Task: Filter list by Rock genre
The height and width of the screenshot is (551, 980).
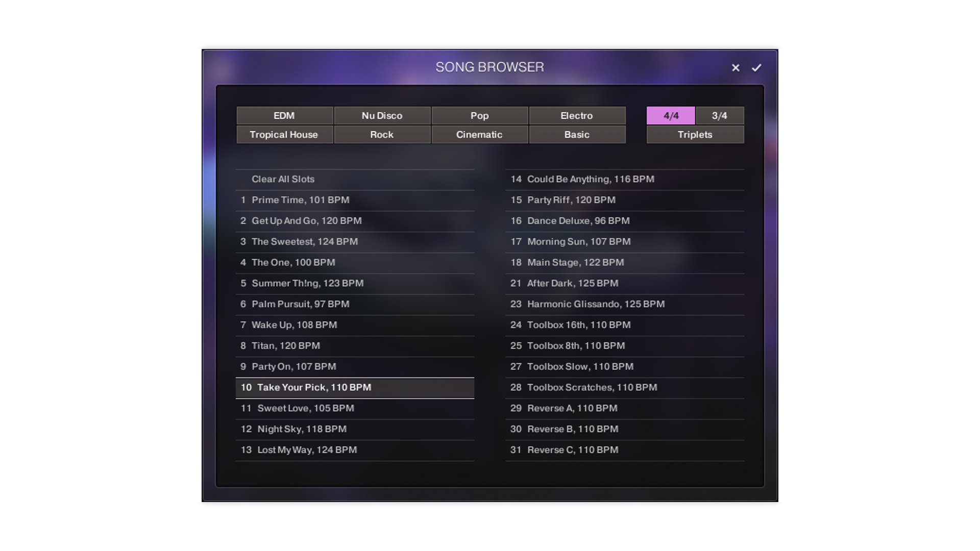Action: tap(382, 135)
